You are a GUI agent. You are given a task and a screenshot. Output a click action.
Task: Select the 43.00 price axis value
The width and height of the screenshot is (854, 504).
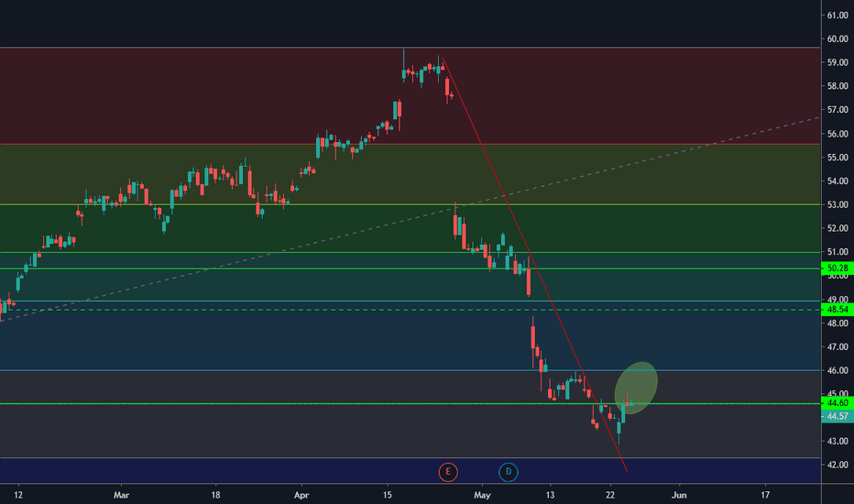838,442
